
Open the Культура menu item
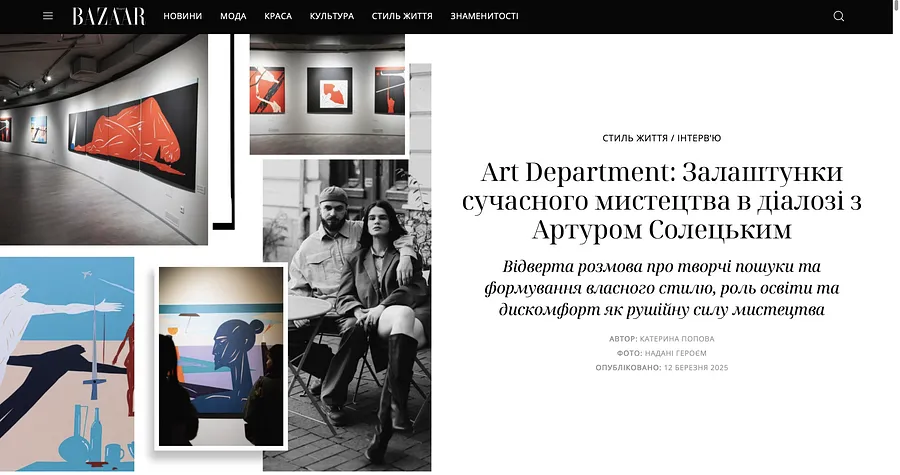point(332,16)
